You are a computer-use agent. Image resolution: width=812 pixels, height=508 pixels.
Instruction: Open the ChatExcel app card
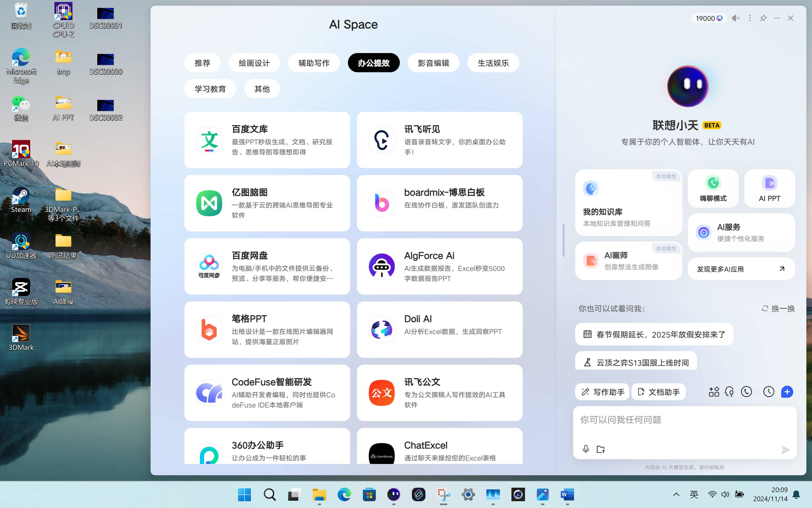click(x=440, y=446)
